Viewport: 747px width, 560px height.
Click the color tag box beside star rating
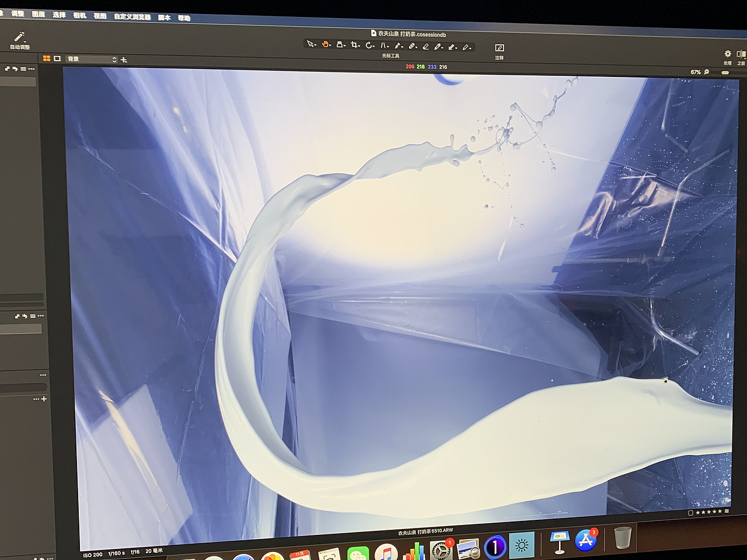pyautogui.click(x=690, y=513)
